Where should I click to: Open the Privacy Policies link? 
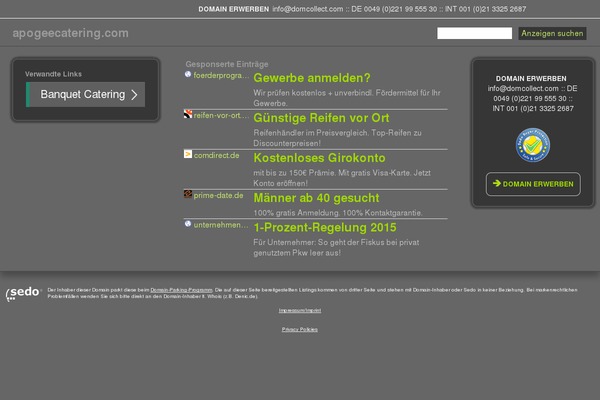[300, 330]
